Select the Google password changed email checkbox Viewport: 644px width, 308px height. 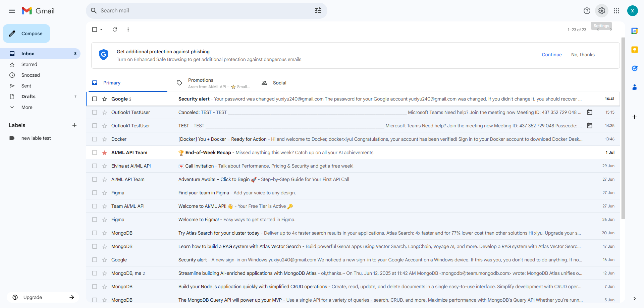tap(95, 99)
